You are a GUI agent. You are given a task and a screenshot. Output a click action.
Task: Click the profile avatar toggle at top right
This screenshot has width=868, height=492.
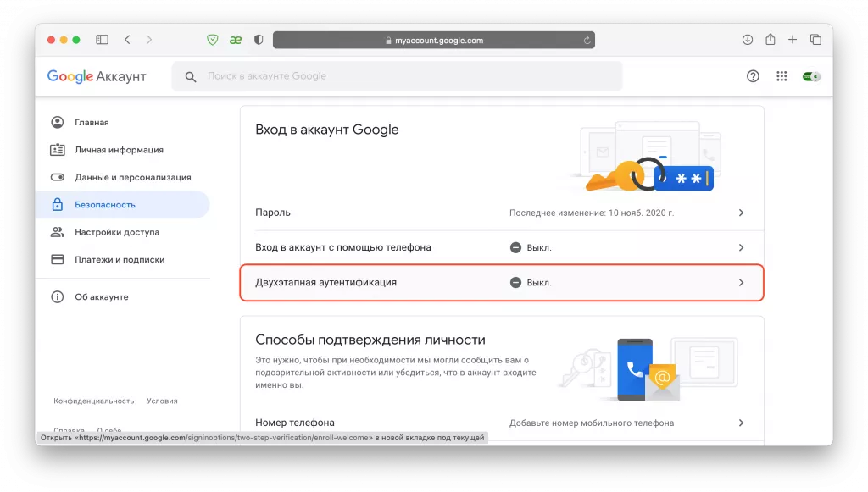(811, 75)
